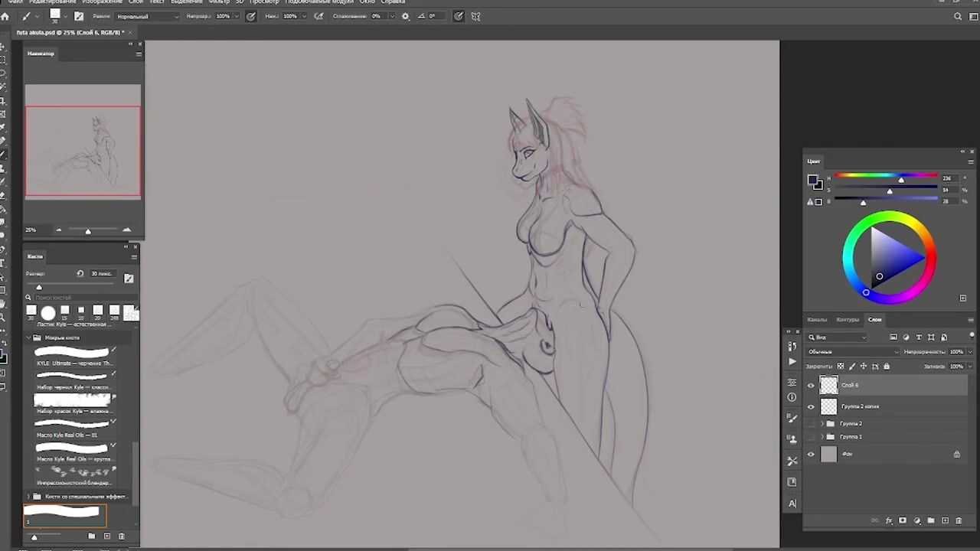
Task: Create a new group folder in Layers panel
Action: [x=931, y=520]
